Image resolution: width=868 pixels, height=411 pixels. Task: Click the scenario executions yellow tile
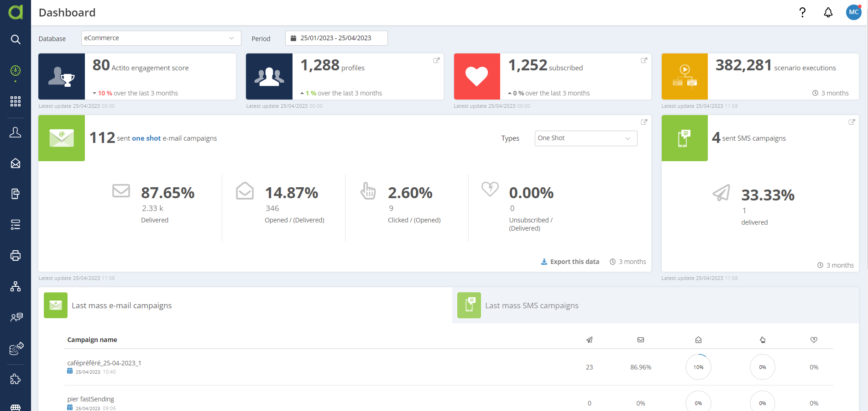click(685, 76)
